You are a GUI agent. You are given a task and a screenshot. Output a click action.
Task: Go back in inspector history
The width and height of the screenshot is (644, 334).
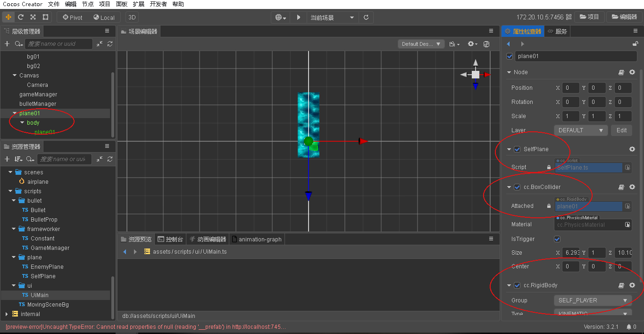tap(508, 44)
